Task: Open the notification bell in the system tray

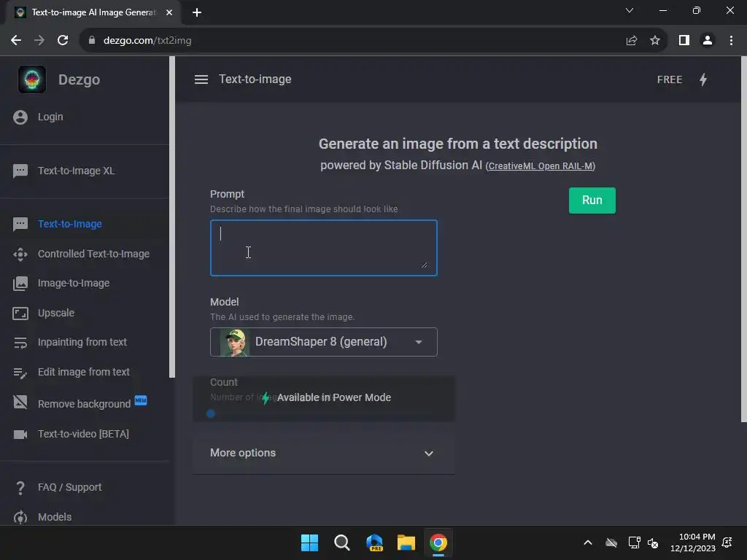Action: click(727, 542)
